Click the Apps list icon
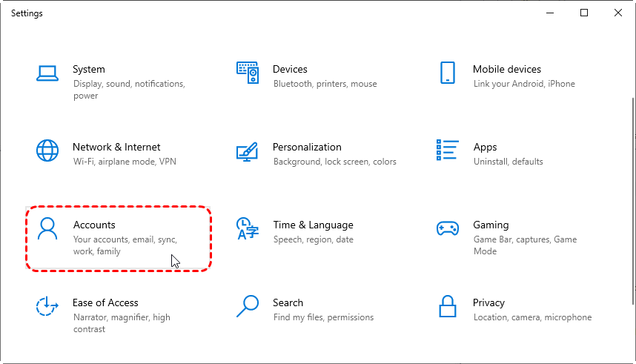This screenshot has width=636, height=364. click(x=447, y=150)
